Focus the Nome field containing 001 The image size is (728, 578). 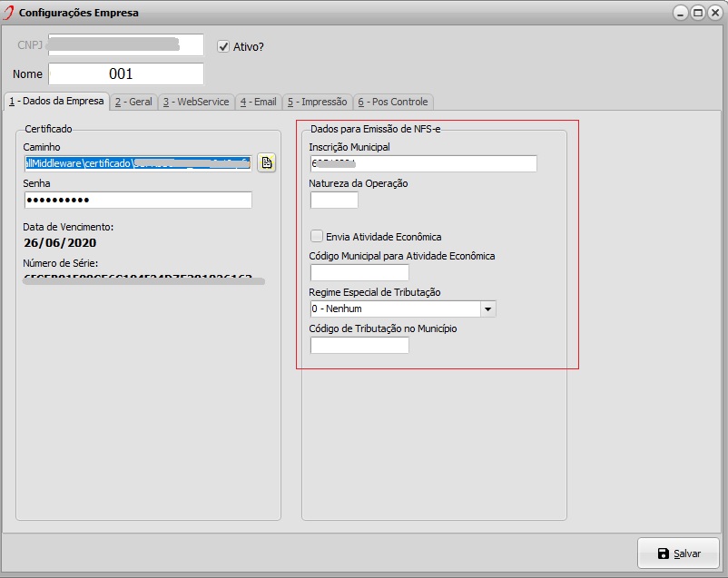[x=126, y=73]
